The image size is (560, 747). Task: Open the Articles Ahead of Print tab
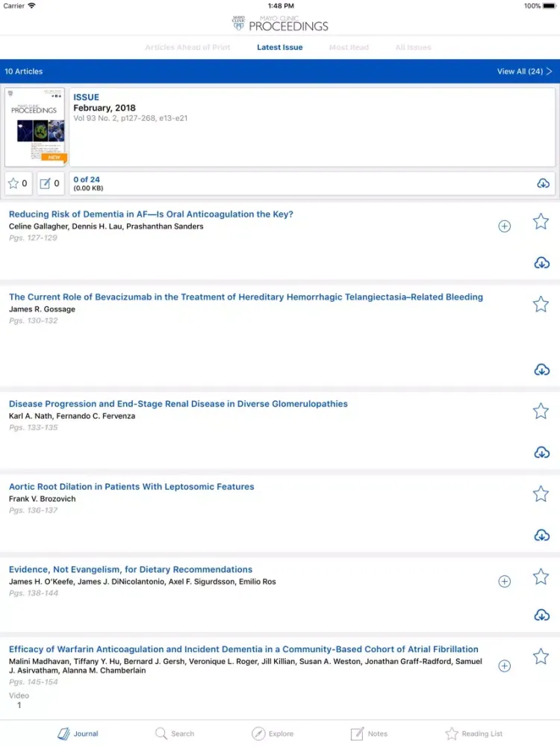tap(187, 47)
